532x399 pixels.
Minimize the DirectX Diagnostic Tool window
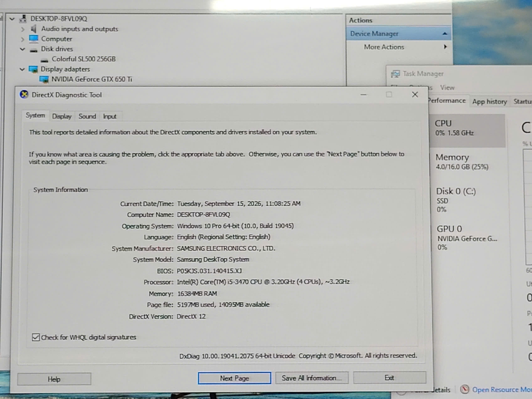(x=363, y=95)
